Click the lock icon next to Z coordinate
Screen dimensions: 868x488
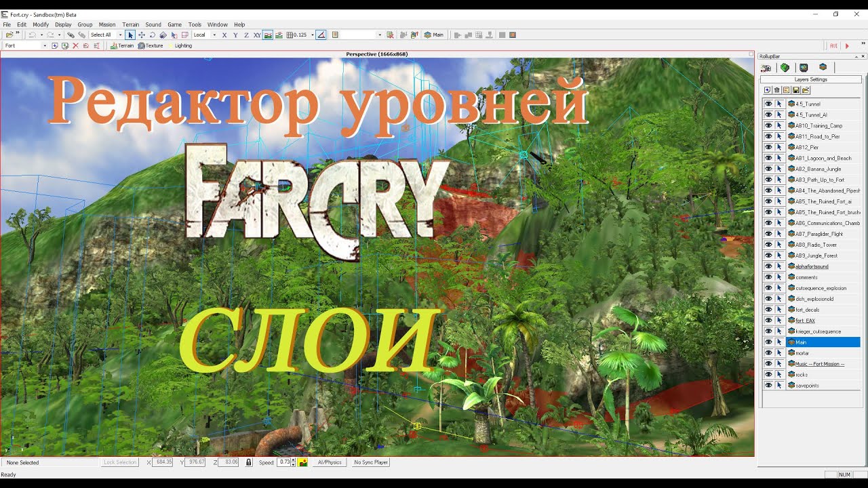coord(249,462)
